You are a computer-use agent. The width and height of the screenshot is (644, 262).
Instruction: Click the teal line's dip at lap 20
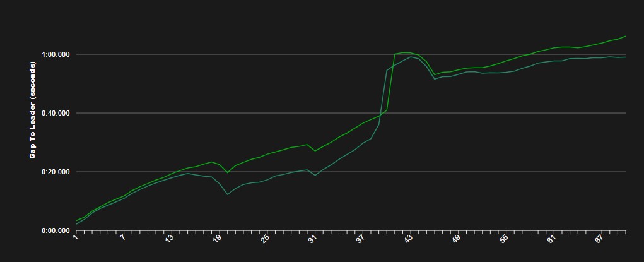pos(227,194)
